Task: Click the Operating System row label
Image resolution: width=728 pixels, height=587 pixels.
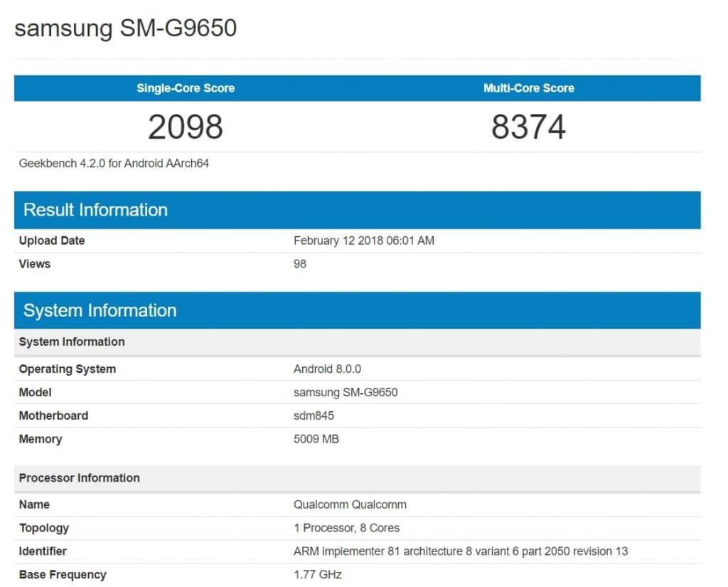Action: coord(67,369)
